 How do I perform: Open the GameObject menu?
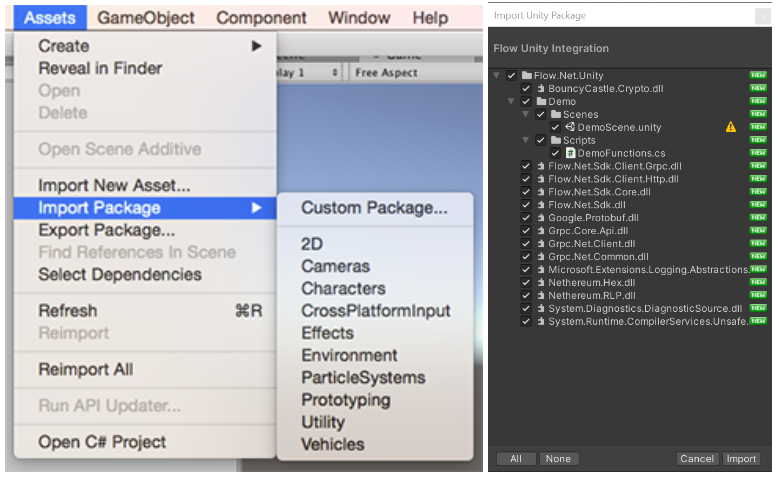(x=146, y=18)
